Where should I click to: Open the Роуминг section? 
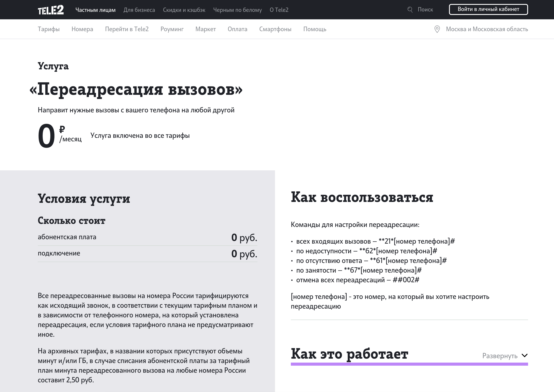172,29
